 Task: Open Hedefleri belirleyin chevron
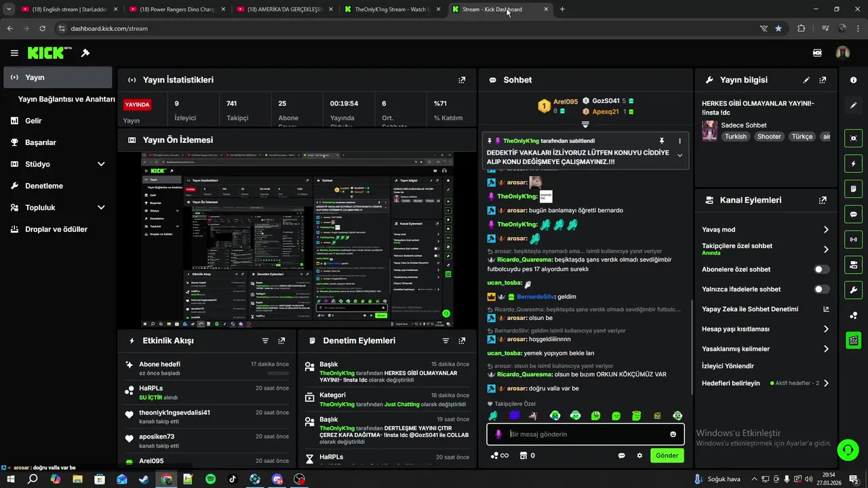(x=826, y=383)
